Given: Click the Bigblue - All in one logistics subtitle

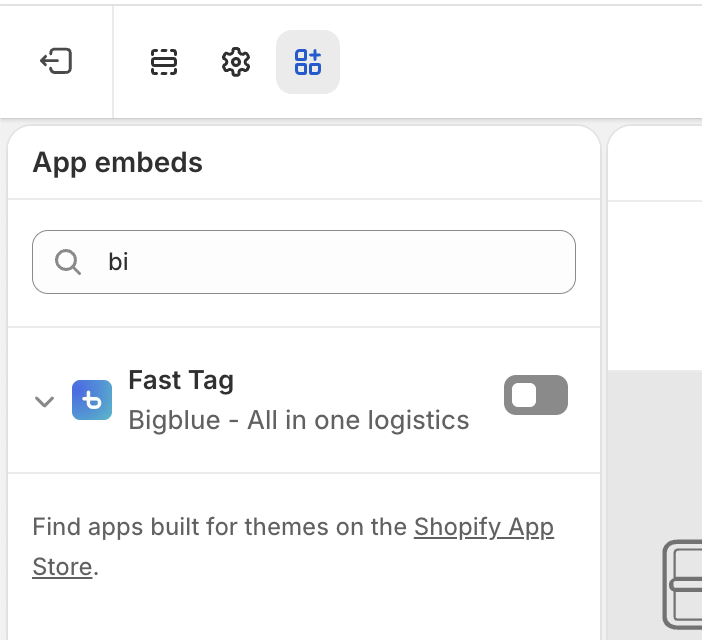Looking at the screenshot, I should click(299, 420).
